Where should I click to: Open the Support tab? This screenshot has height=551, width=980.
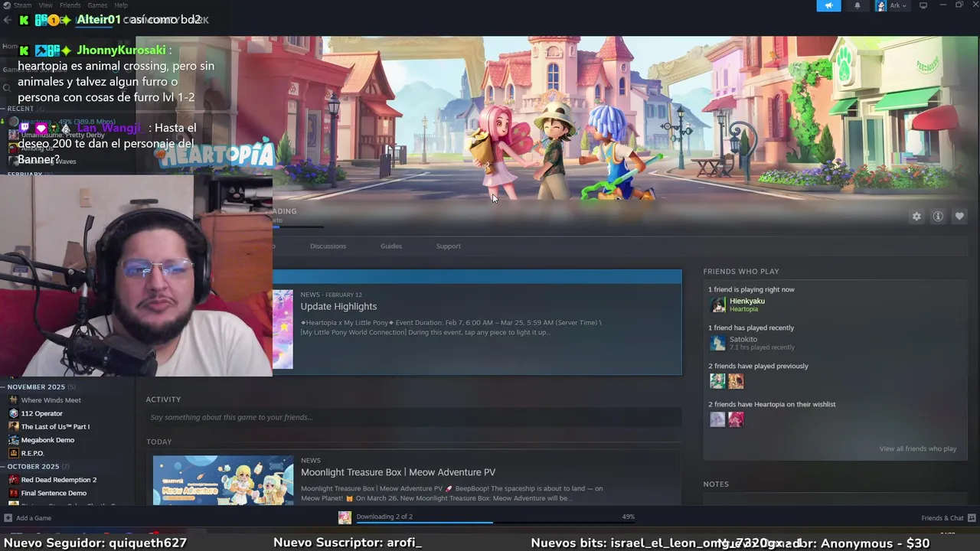(x=448, y=246)
